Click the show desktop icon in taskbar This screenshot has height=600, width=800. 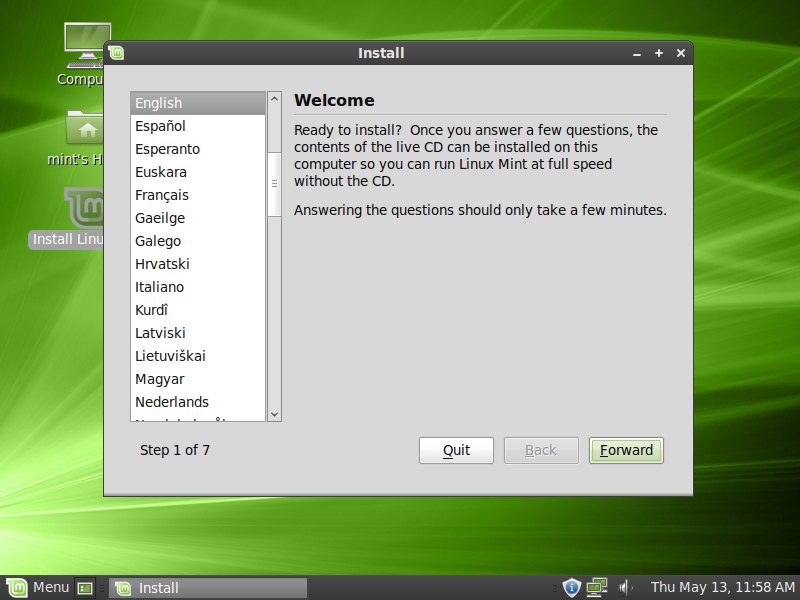pyautogui.click(x=85, y=588)
